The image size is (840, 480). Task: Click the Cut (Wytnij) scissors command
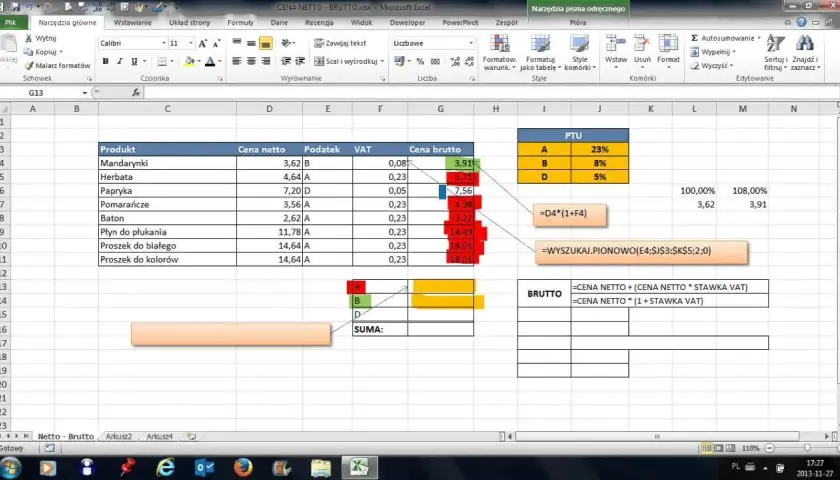tap(40, 39)
